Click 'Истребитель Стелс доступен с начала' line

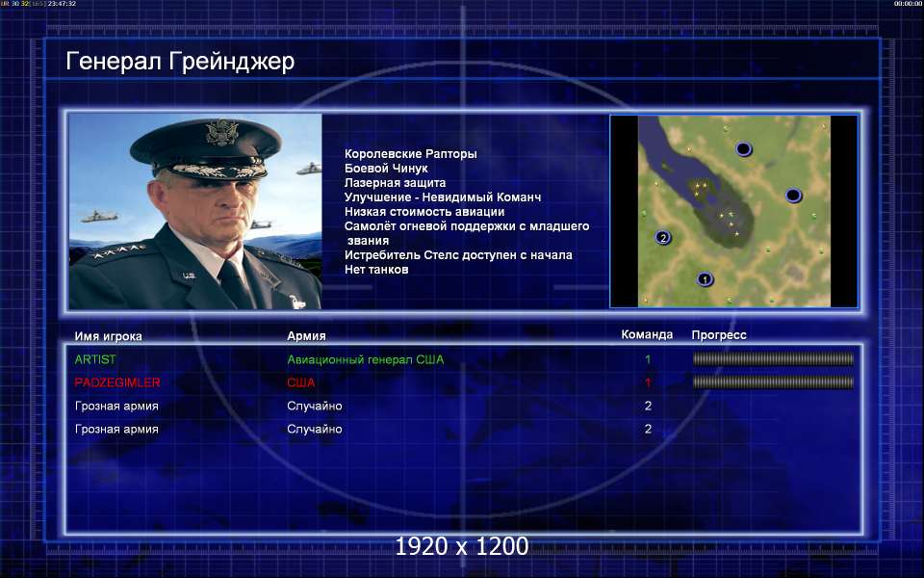458,254
